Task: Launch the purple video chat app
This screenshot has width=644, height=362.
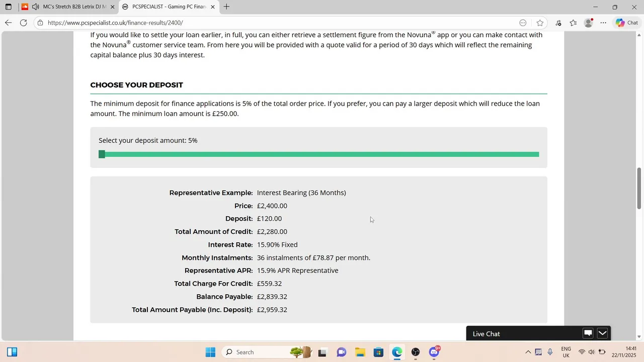Action: pos(342,352)
